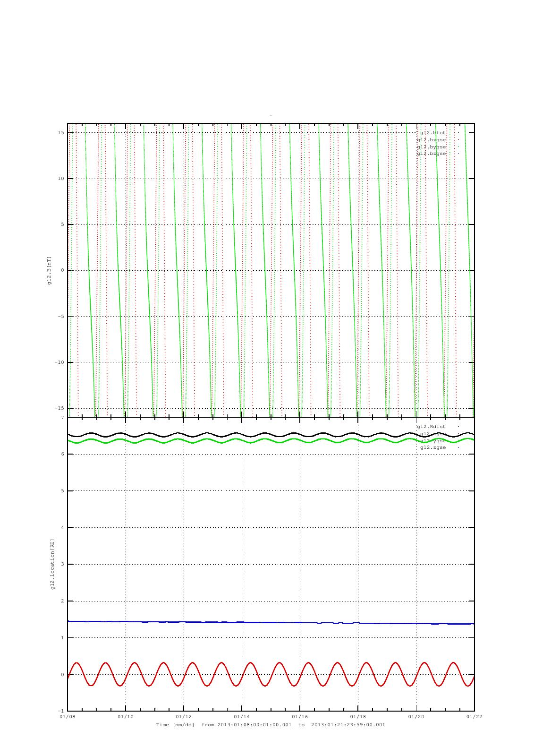Select the g12.location[RE] vertical axis label
Image resolution: width=534 pixels, height=756 pixels.
point(52,564)
